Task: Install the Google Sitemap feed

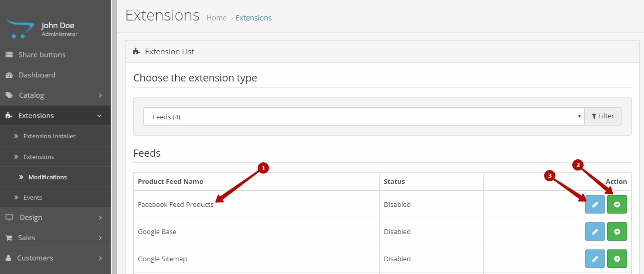Action: point(617,259)
